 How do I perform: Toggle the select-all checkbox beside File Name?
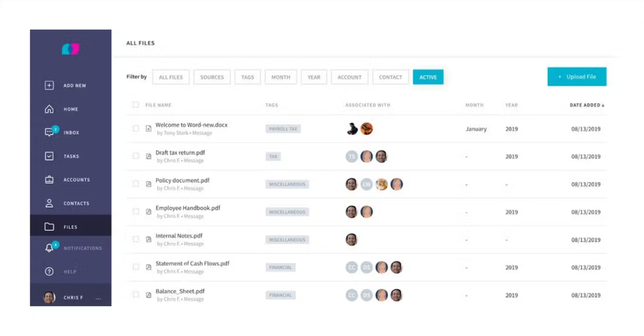coord(136,105)
